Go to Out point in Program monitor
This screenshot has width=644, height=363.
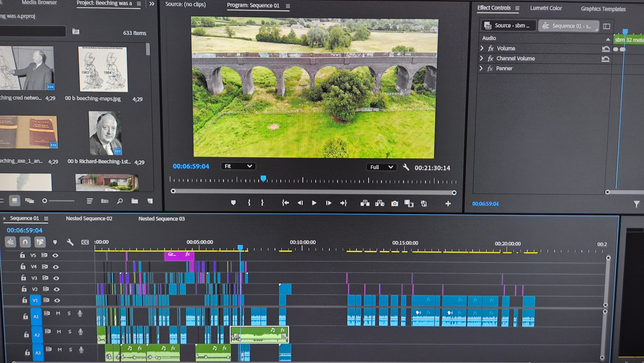coord(344,203)
